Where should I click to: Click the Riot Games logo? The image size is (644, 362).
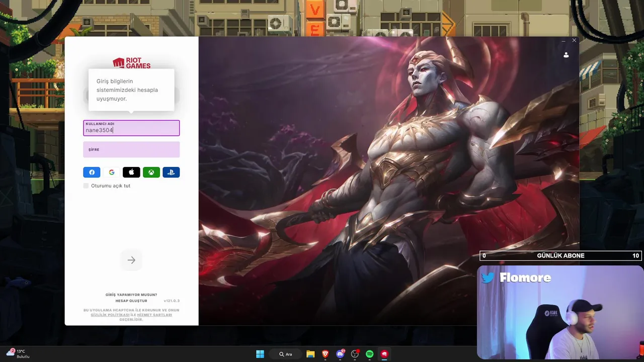click(131, 63)
